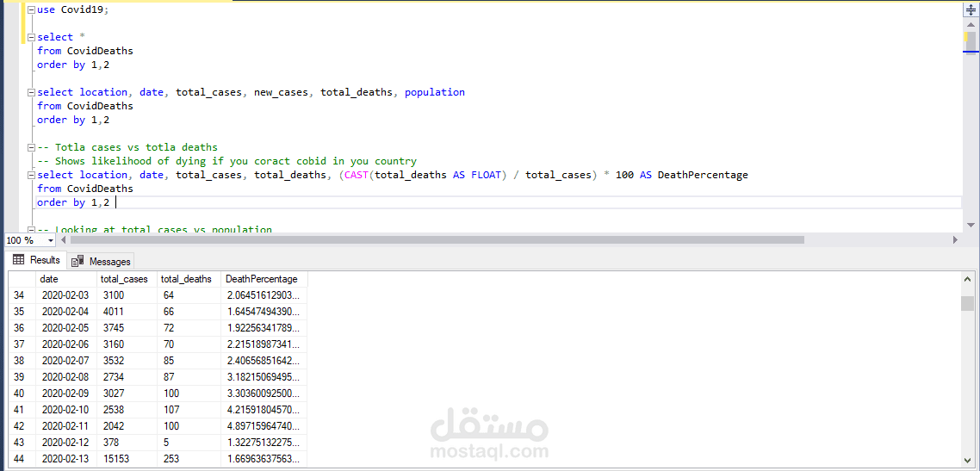This screenshot has width=980, height=471.
Task: Click the Results tab grid icon
Action: 18,260
